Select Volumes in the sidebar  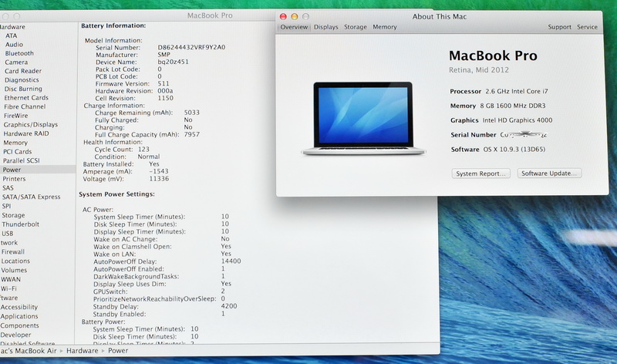coord(14,271)
